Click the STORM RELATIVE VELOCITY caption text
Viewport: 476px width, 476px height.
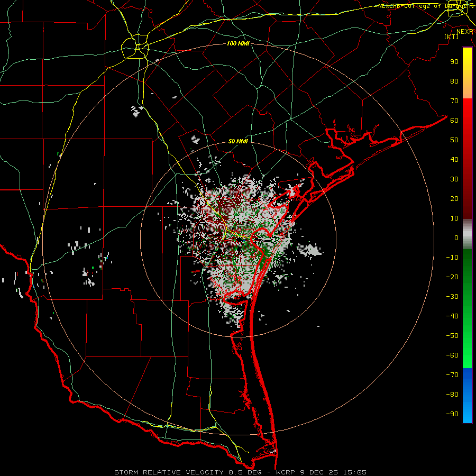[169, 472]
